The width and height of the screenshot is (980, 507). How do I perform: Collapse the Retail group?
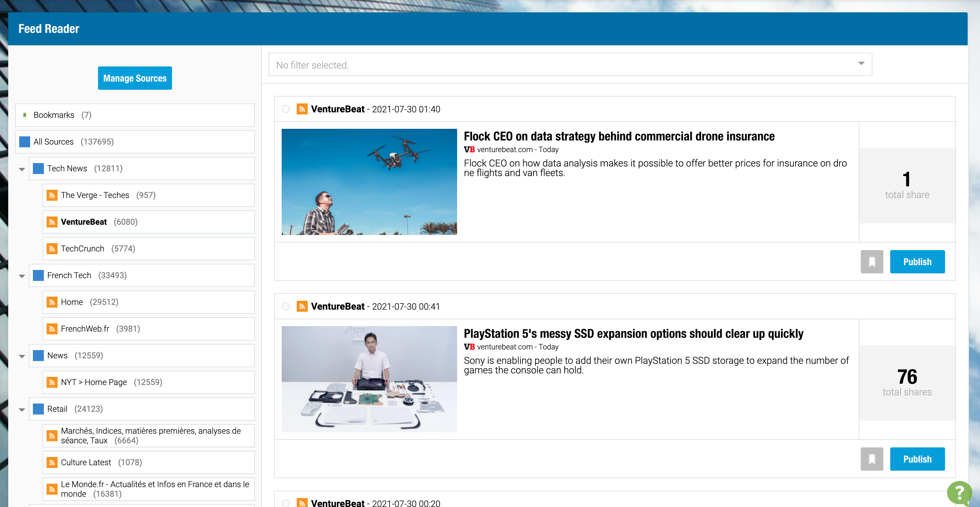pyautogui.click(x=22, y=410)
